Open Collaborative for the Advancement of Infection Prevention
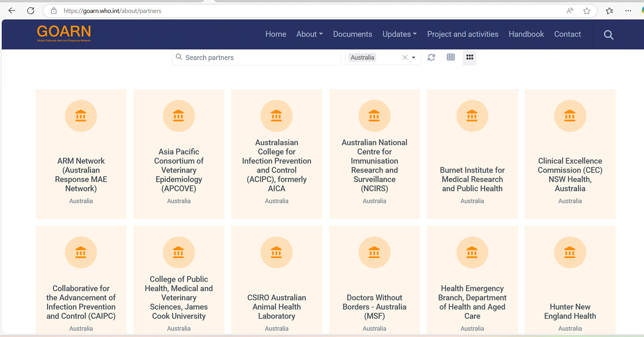This screenshot has width=644, height=337. pyautogui.click(x=81, y=302)
